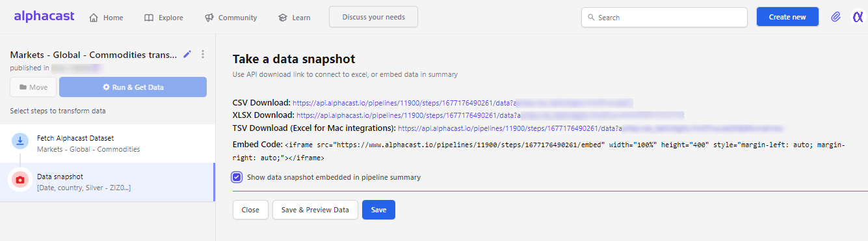Click the Close button
Viewport: 868px width, 241px height.
(x=250, y=210)
